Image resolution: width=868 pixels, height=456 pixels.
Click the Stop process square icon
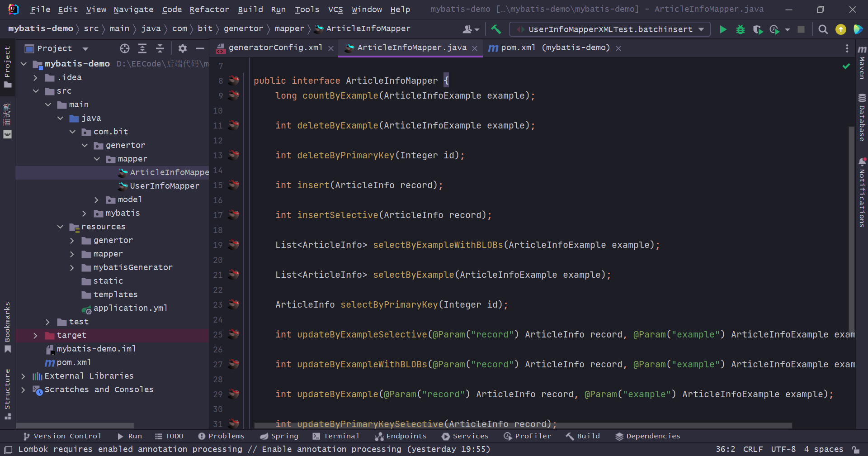(x=801, y=29)
